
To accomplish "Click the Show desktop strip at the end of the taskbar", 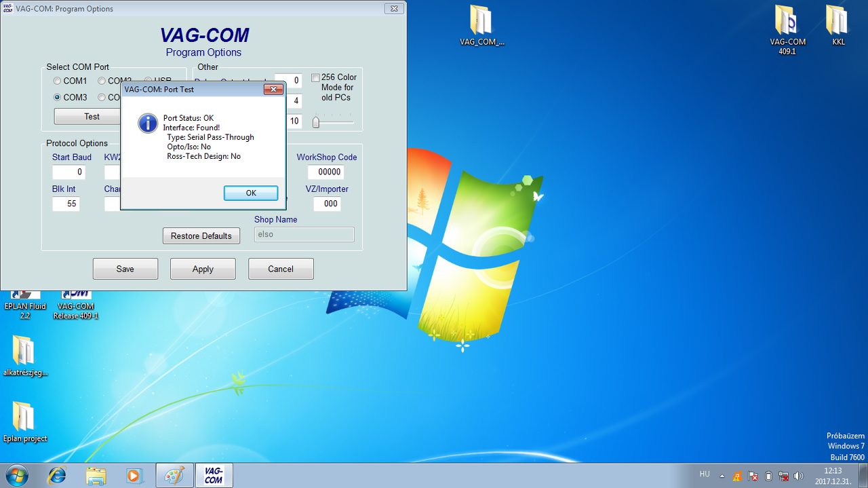I will pos(863,476).
